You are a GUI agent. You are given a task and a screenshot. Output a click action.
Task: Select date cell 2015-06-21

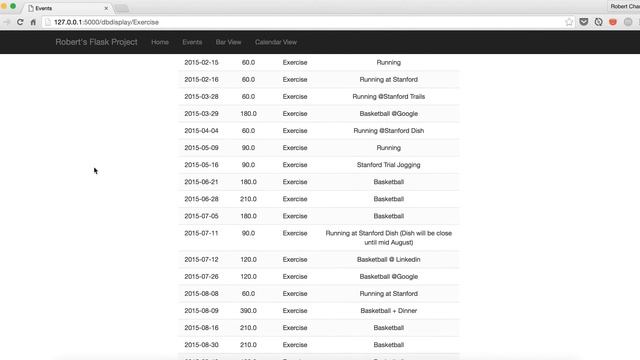(201, 182)
